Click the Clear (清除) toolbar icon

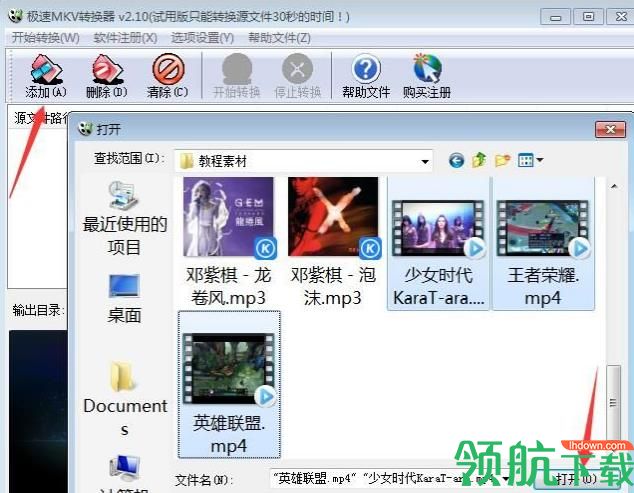click(167, 76)
